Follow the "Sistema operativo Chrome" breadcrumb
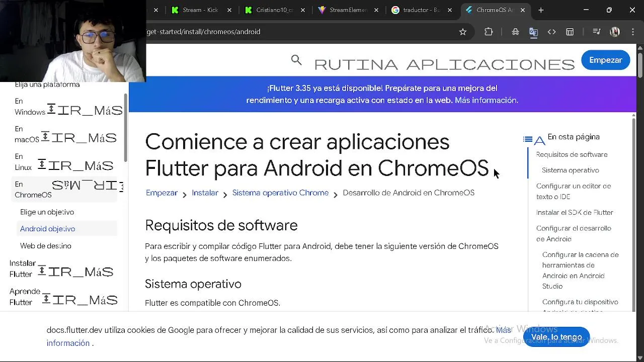This screenshot has width=644, height=362. point(280,193)
